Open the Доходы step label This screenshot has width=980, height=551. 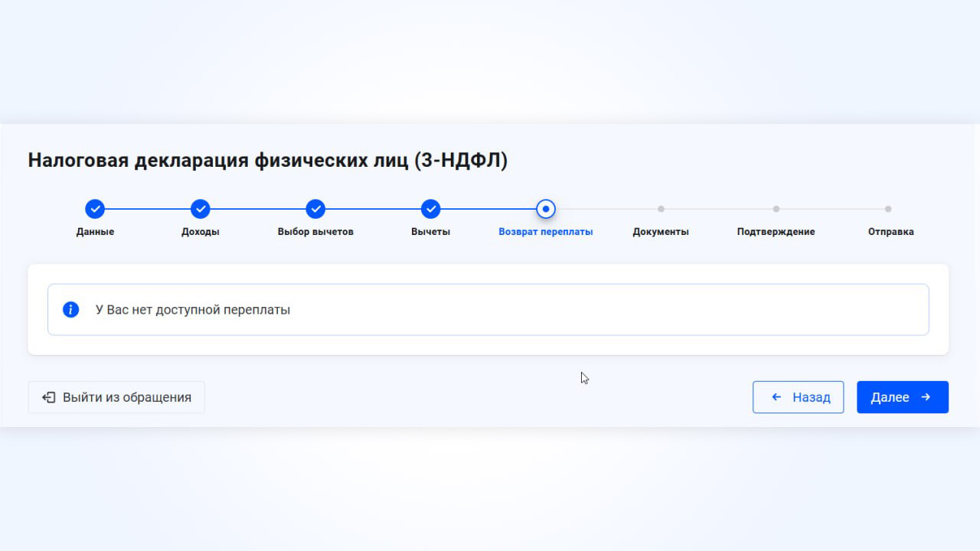pyautogui.click(x=200, y=232)
